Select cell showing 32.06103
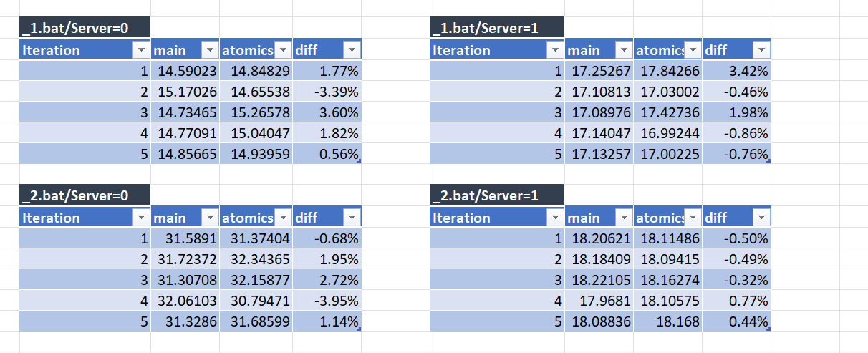Screen dimensions: 868x353 tap(185, 301)
